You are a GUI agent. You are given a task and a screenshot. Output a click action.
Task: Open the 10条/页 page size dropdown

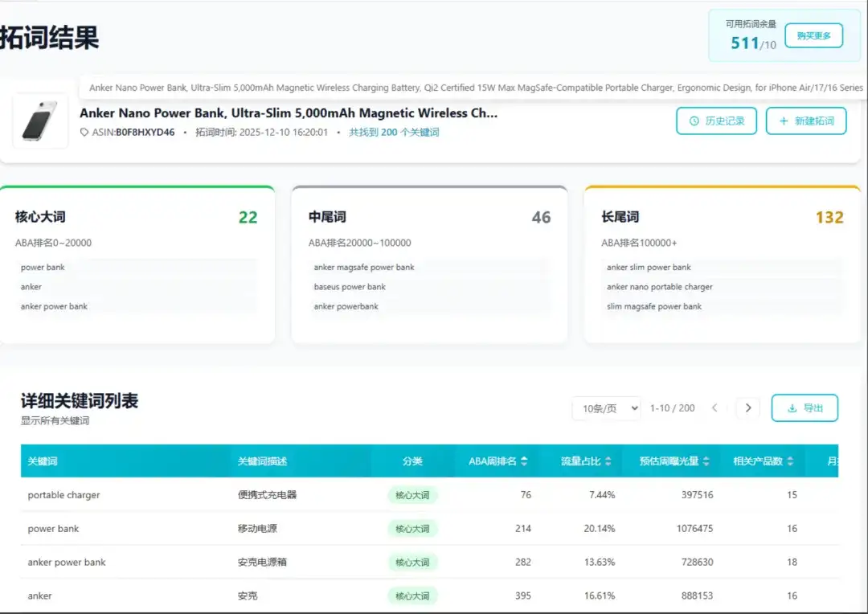pyautogui.click(x=607, y=408)
